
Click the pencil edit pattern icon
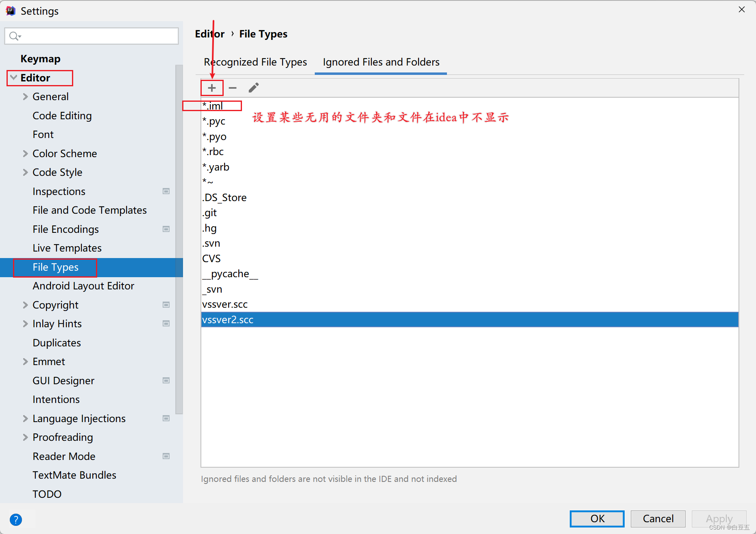(254, 88)
